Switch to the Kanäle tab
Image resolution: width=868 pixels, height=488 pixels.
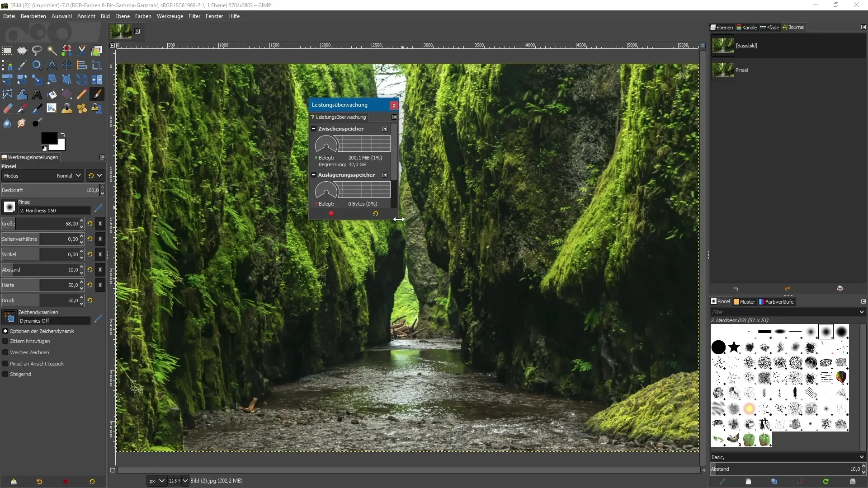pos(747,28)
